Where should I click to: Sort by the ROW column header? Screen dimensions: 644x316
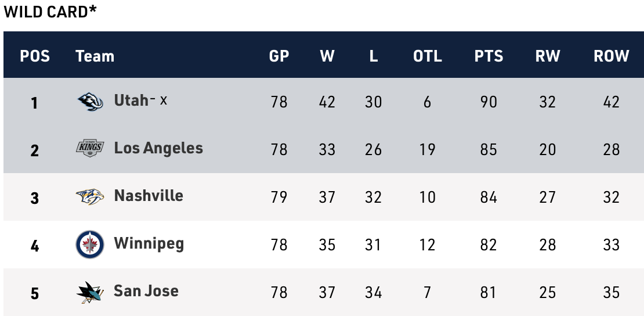[611, 56]
